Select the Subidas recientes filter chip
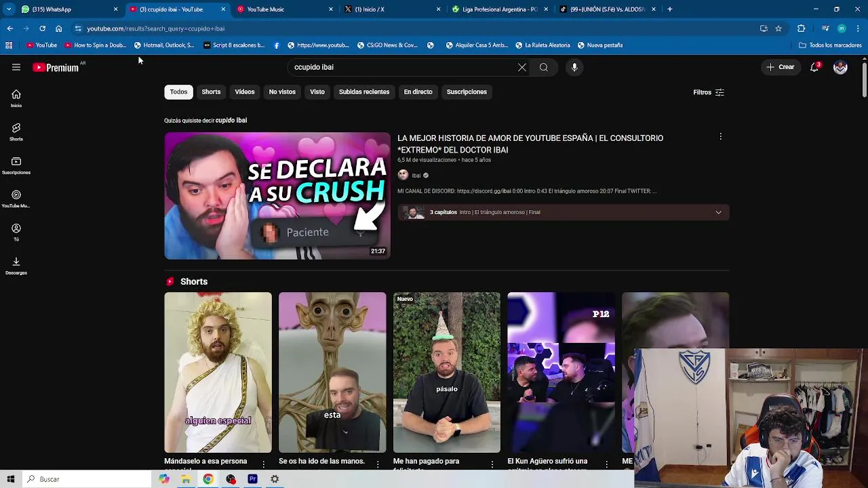The image size is (868, 488). tap(364, 91)
